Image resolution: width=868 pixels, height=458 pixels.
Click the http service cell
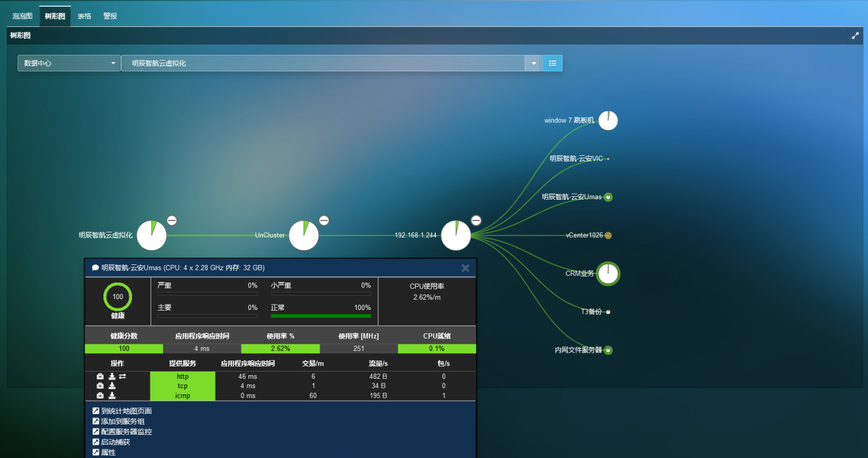tap(183, 376)
